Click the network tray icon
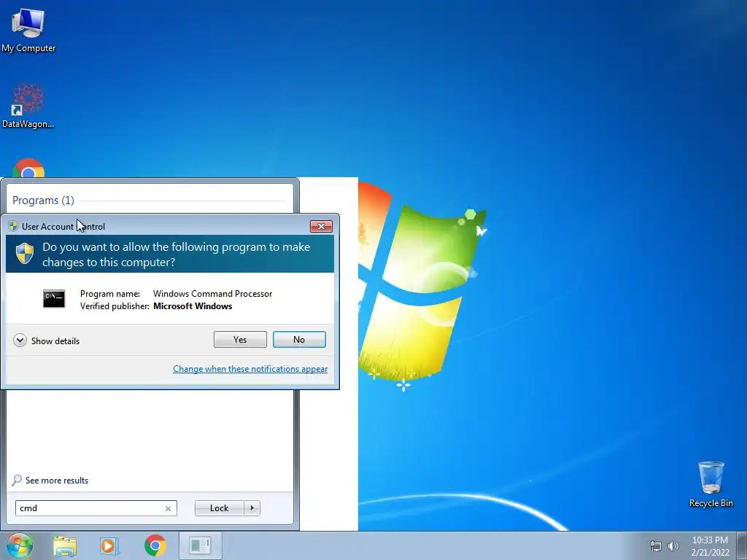The height and width of the screenshot is (560, 747). 656,546
